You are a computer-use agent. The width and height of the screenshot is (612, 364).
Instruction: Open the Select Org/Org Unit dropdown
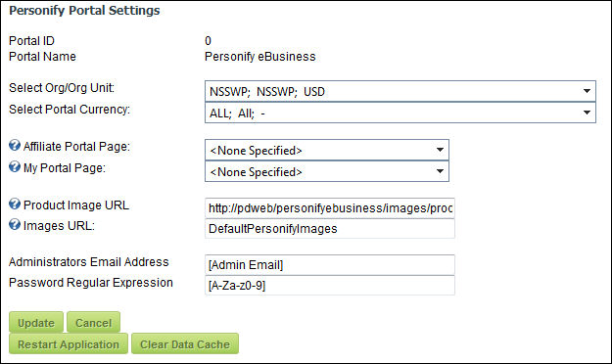(400, 91)
